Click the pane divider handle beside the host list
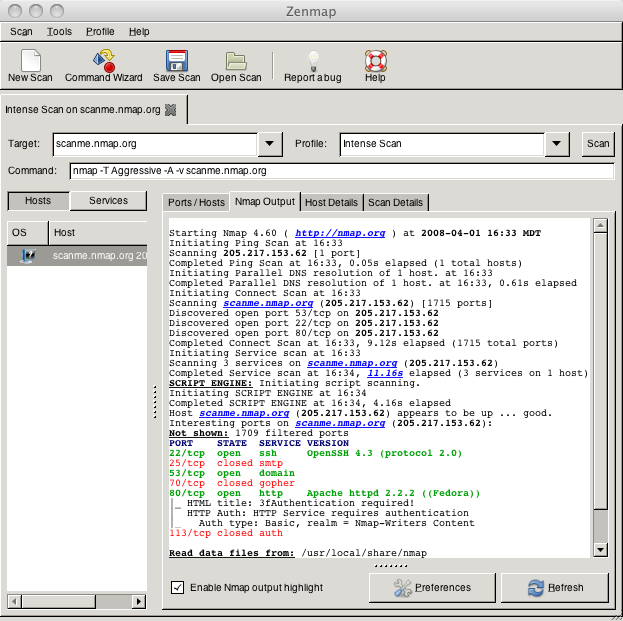Image resolution: width=623 pixels, height=621 pixels. pyautogui.click(x=155, y=402)
